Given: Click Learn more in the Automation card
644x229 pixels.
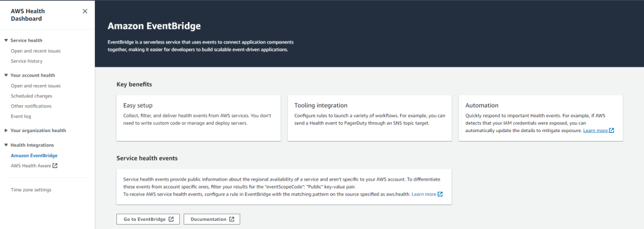Looking at the screenshot, I should 595,130.
